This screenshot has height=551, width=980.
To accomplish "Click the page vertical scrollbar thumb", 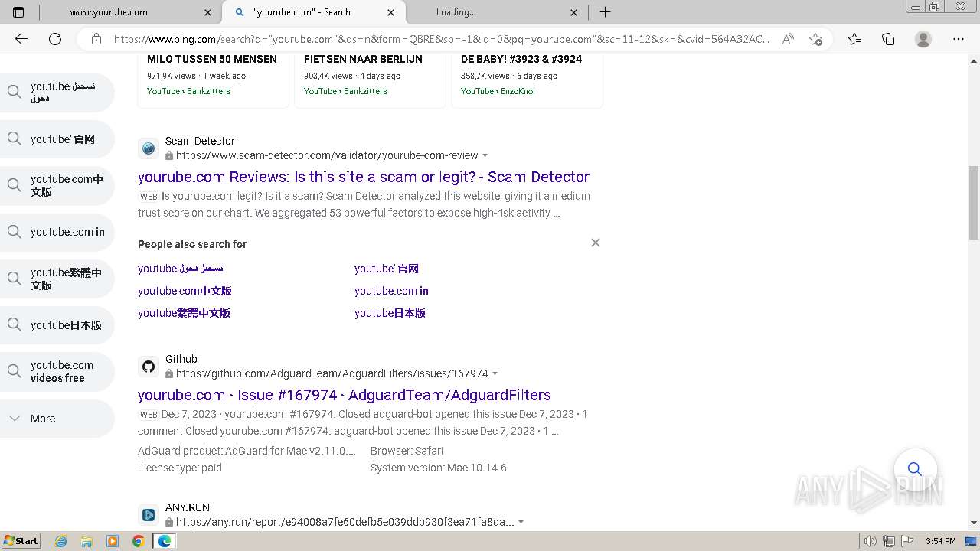I will click(x=974, y=203).
